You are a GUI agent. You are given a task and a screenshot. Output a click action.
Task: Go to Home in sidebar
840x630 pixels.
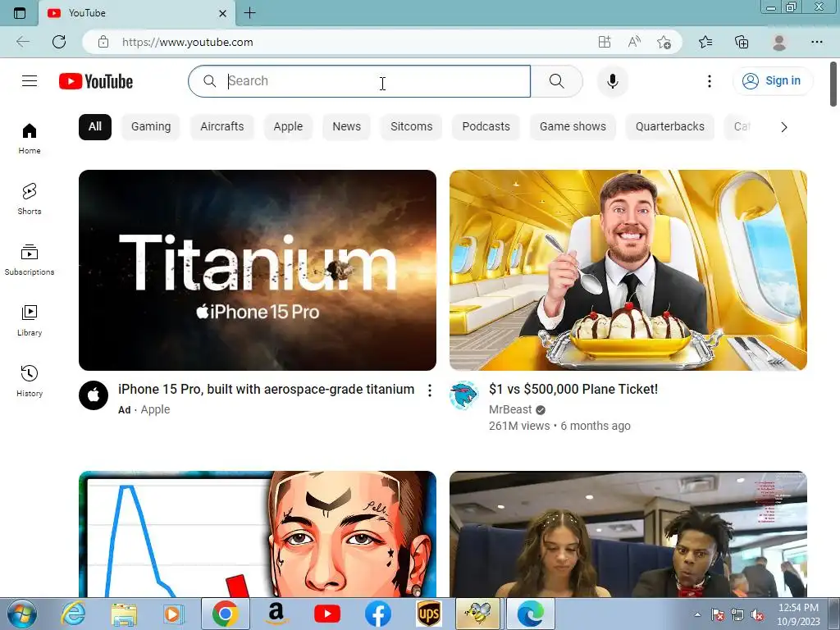30,139
